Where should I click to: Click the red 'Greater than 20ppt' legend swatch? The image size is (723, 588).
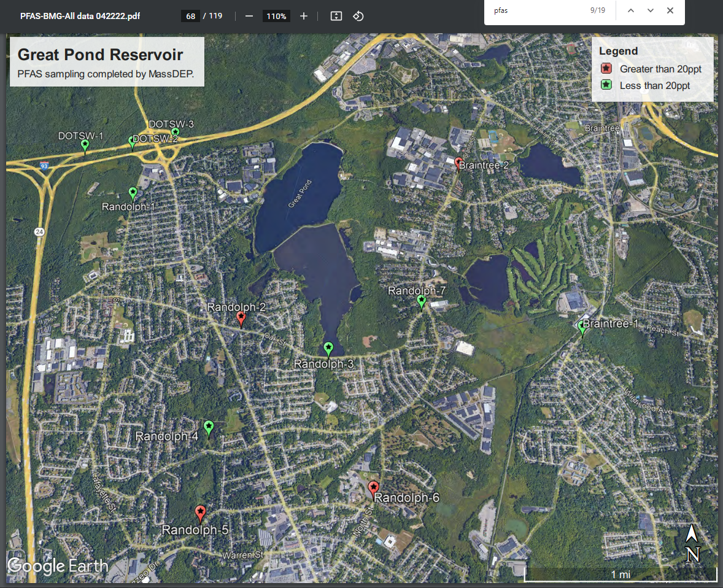tap(606, 69)
